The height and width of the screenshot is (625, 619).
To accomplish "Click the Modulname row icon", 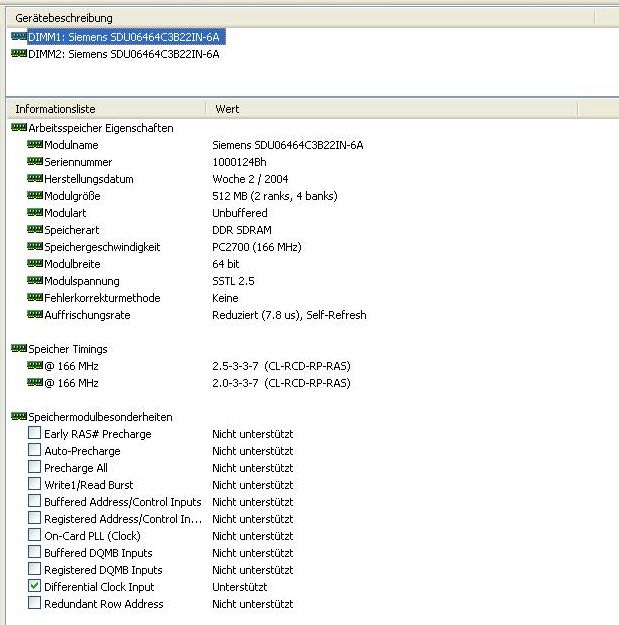I will click(35, 144).
